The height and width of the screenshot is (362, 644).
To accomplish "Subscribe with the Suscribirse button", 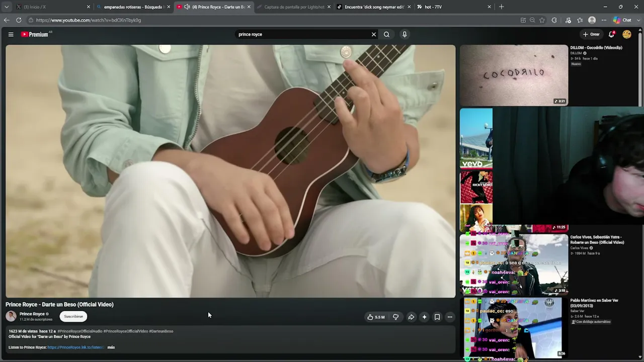I will click(x=73, y=316).
